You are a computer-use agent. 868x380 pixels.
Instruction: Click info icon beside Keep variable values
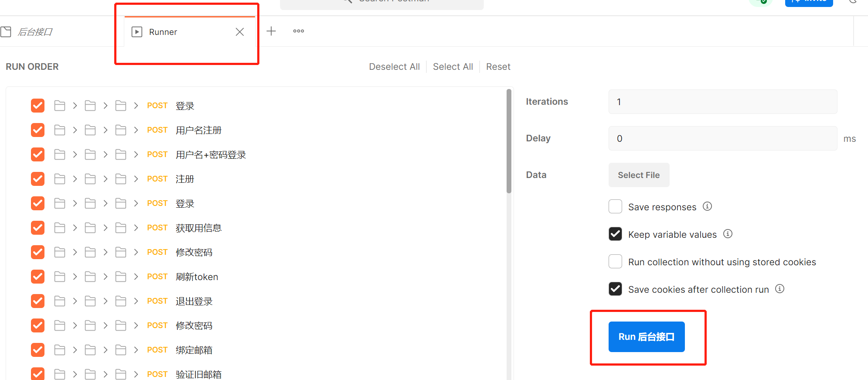point(728,234)
